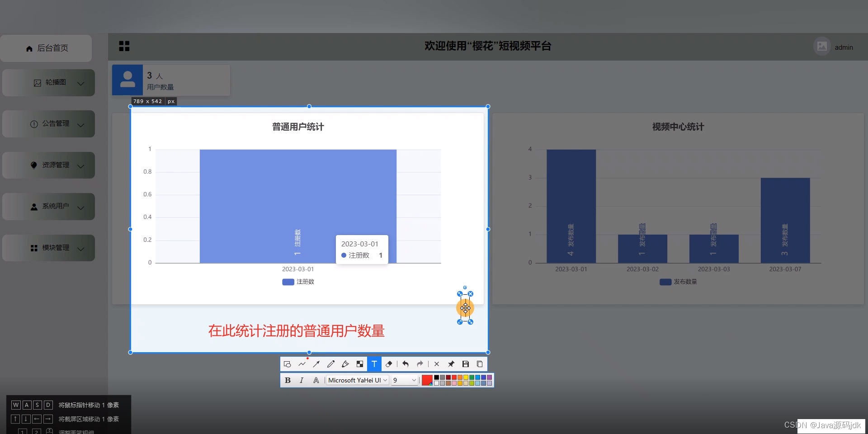Pick the green color swatch
Viewport: 868px width, 434px height.
coord(472,377)
